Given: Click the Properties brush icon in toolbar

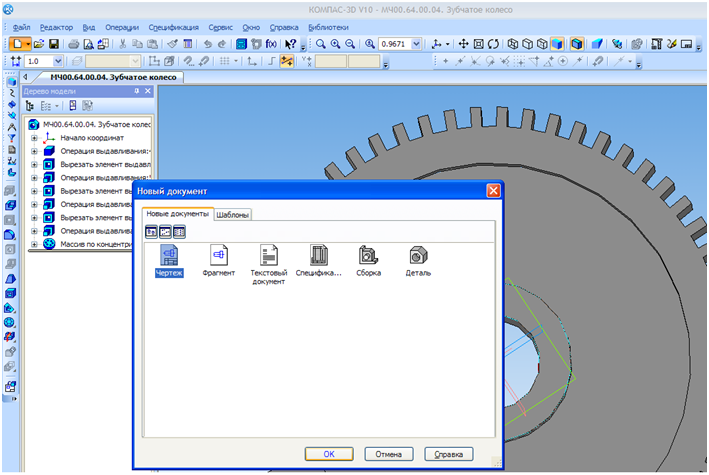Looking at the screenshot, I should pyautogui.click(x=172, y=44).
